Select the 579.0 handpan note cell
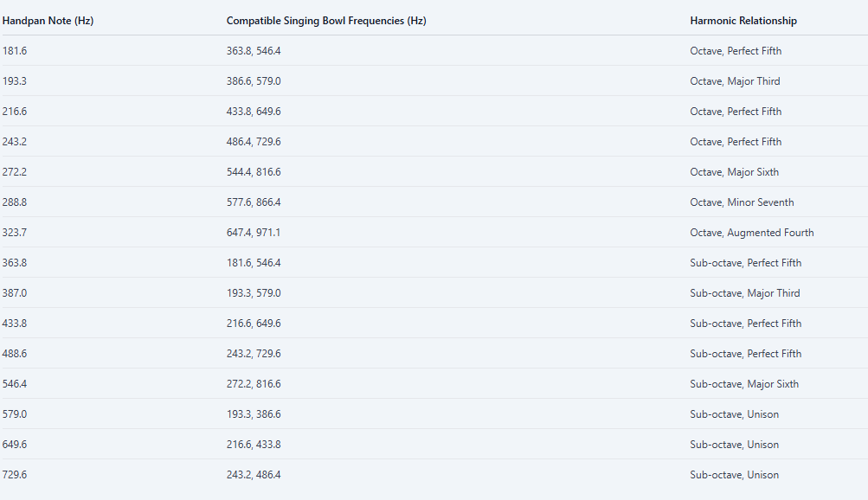868x500 pixels. click(15, 414)
